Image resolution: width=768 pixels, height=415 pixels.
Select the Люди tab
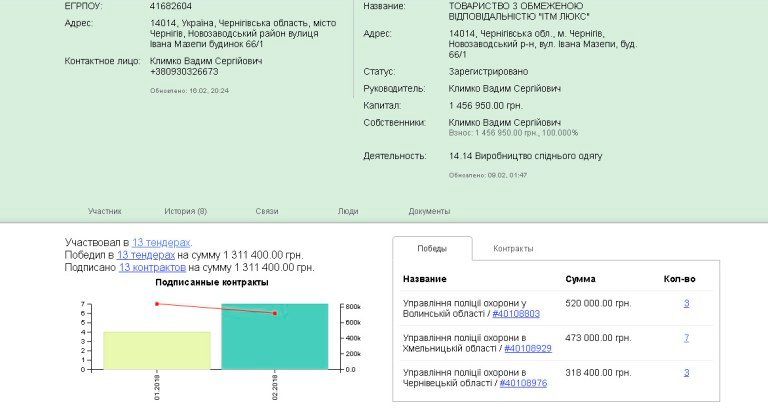(x=348, y=211)
